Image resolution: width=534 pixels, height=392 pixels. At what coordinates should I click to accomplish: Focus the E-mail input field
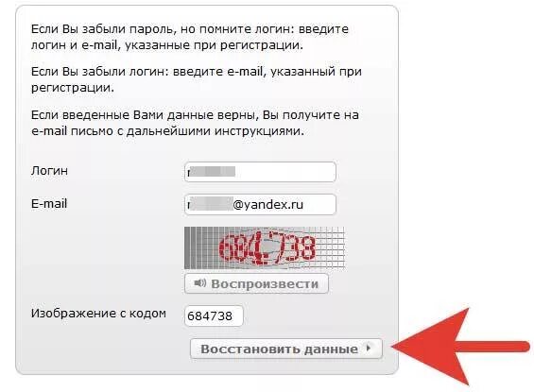[x=260, y=204]
